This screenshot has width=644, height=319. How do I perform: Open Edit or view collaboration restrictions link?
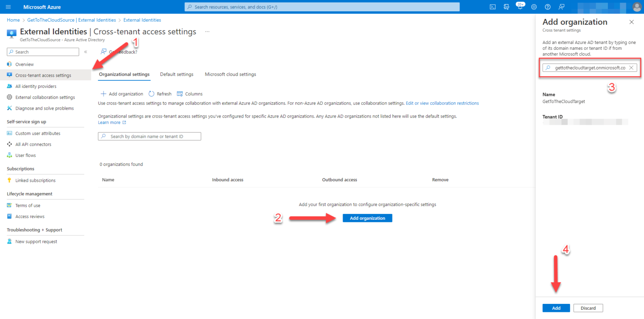[x=442, y=103]
